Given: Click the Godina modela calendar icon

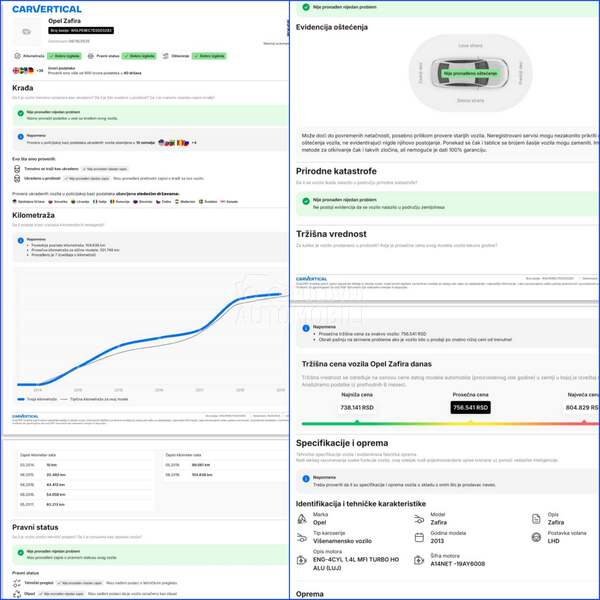Looking at the screenshot, I should (x=419, y=537).
